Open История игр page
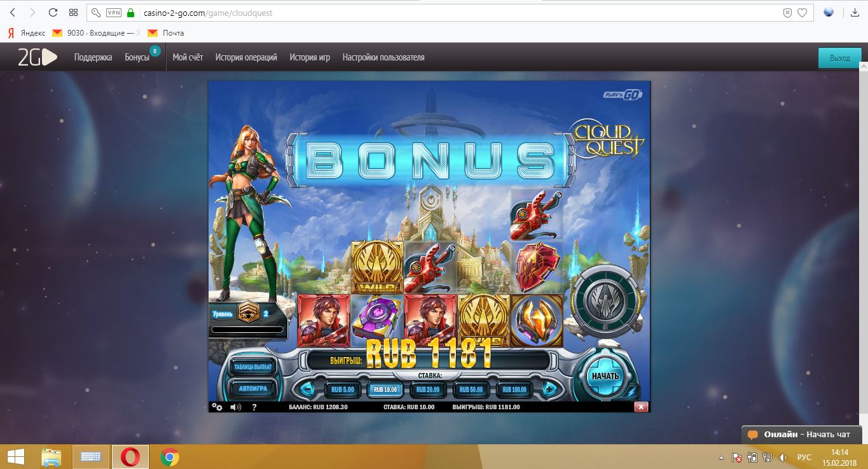This screenshot has width=868, height=469. pyautogui.click(x=310, y=57)
